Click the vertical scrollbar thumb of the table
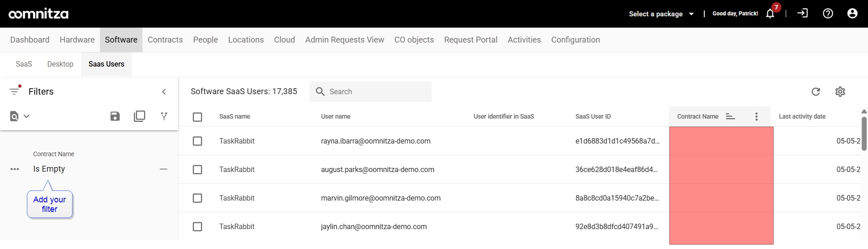The height and width of the screenshot is (249, 868). 864,134
